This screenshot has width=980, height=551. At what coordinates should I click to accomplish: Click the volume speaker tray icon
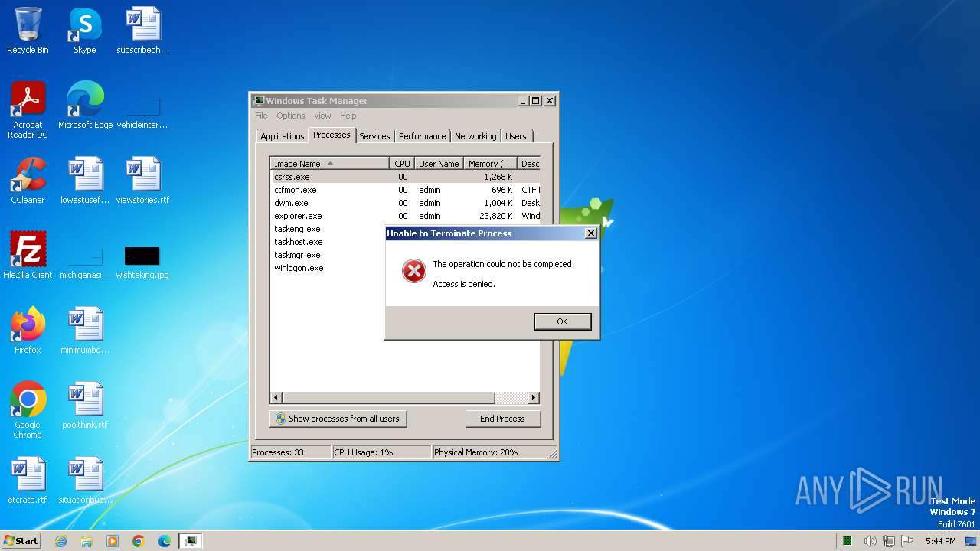click(870, 541)
